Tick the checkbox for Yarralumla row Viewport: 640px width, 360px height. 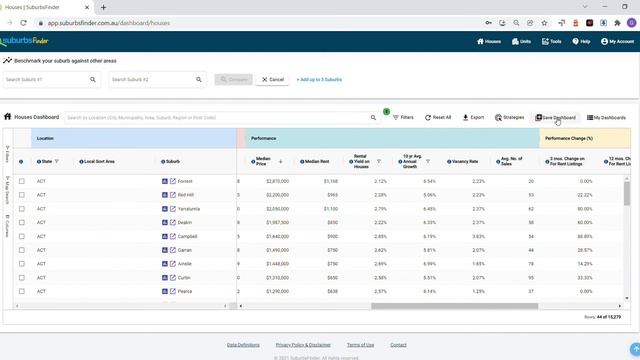click(x=22, y=209)
